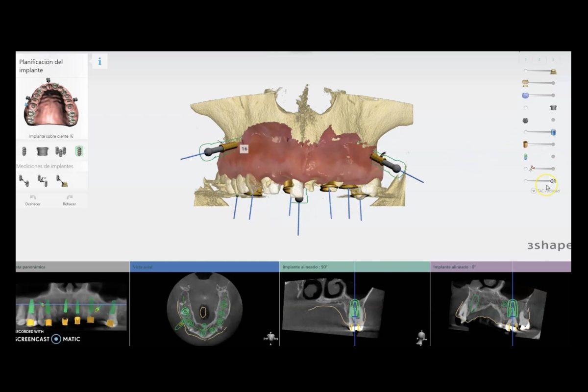Viewport: 588px width, 392px height.
Task: Toggle the dark sleeve visibility radio
Action: (x=526, y=108)
